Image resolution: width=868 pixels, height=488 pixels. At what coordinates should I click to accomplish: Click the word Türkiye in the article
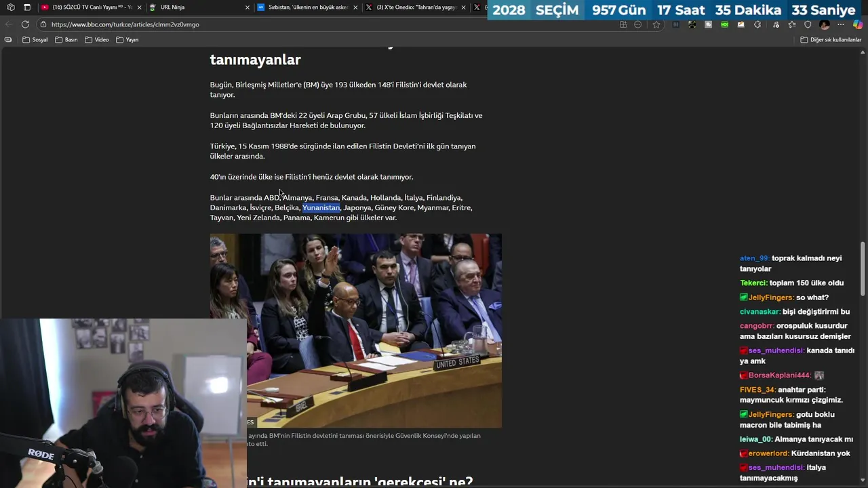(222, 146)
